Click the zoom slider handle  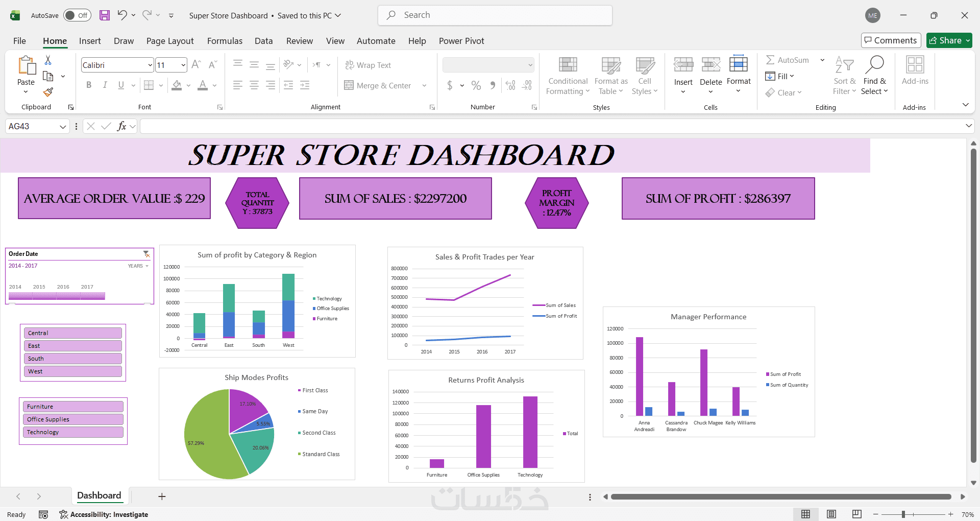(903, 514)
